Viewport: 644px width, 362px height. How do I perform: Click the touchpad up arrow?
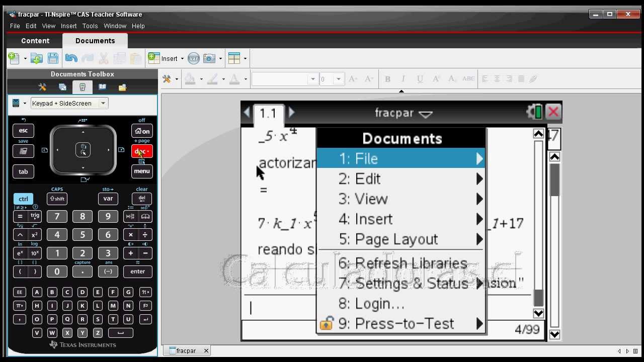[x=83, y=132]
